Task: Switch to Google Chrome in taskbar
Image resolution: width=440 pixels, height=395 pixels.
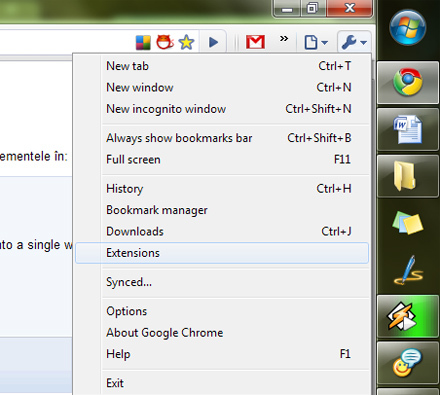Action: click(x=408, y=82)
